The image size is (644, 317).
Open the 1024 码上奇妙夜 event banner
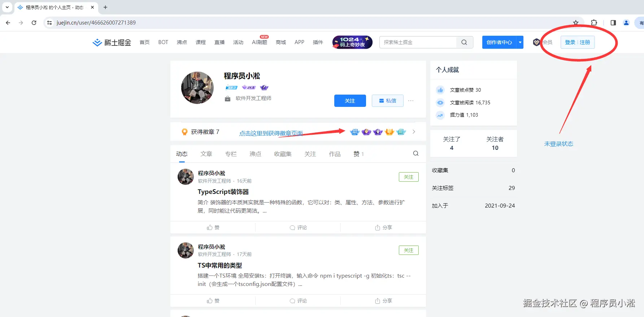click(x=352, y=42)
